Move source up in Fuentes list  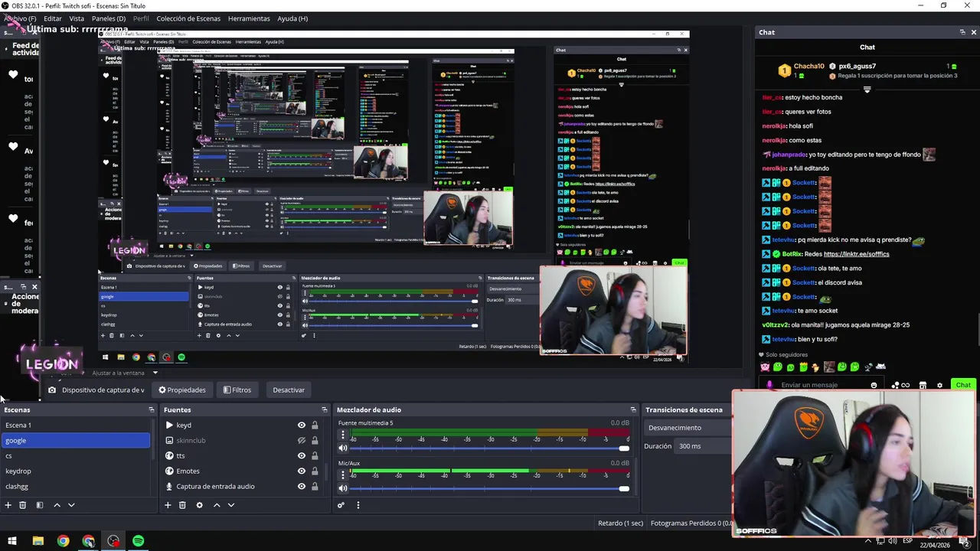point(217,505)
